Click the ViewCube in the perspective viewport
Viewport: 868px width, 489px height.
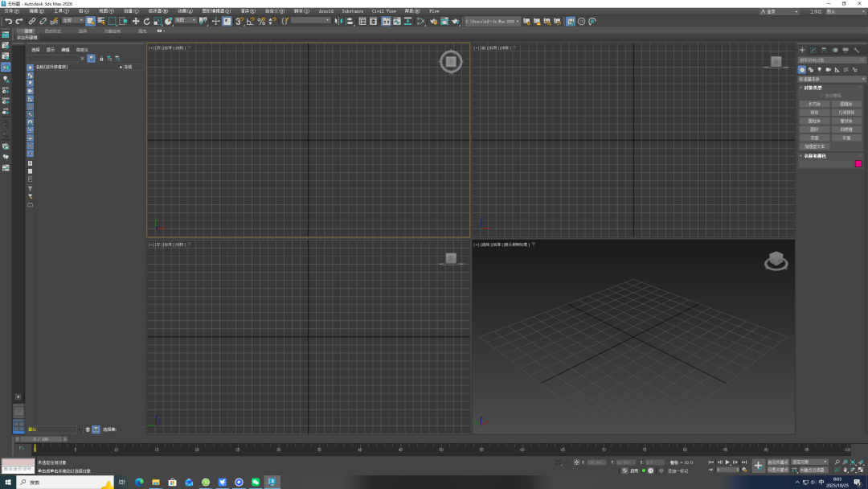776,260
